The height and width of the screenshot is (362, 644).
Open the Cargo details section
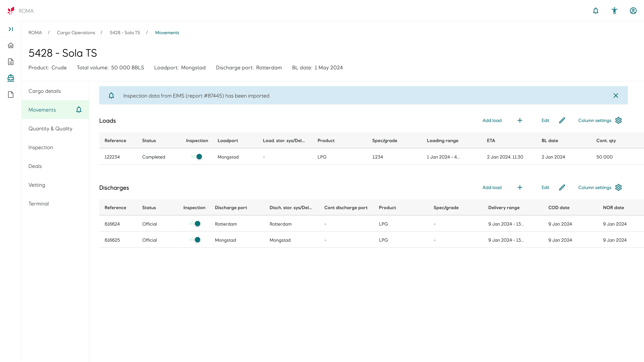point(44,91)
